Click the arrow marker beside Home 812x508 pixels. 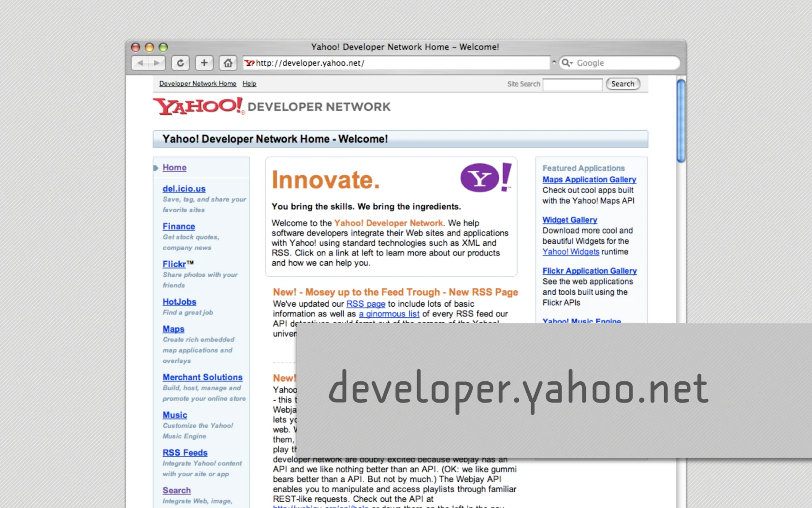point(156,168)
